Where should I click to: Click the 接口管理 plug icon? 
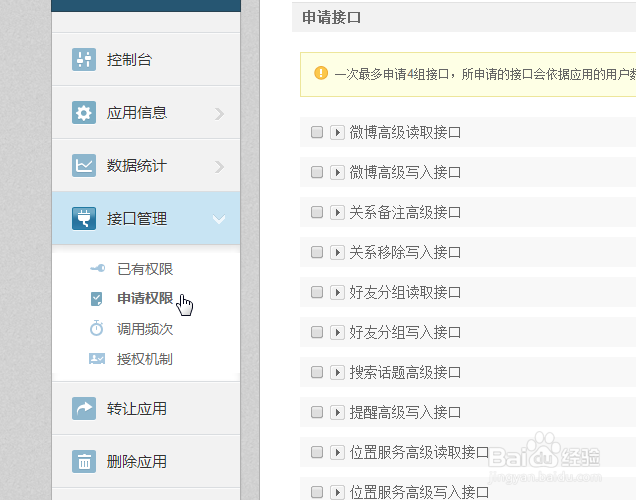point(84,219)
